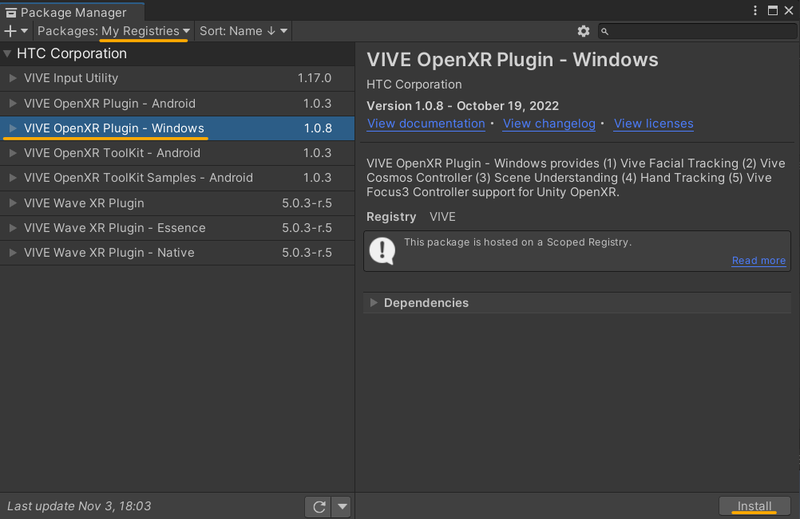Open the add package plus menu
The height and width of the screenshot is (519, 800).
[x=15, y=31]
